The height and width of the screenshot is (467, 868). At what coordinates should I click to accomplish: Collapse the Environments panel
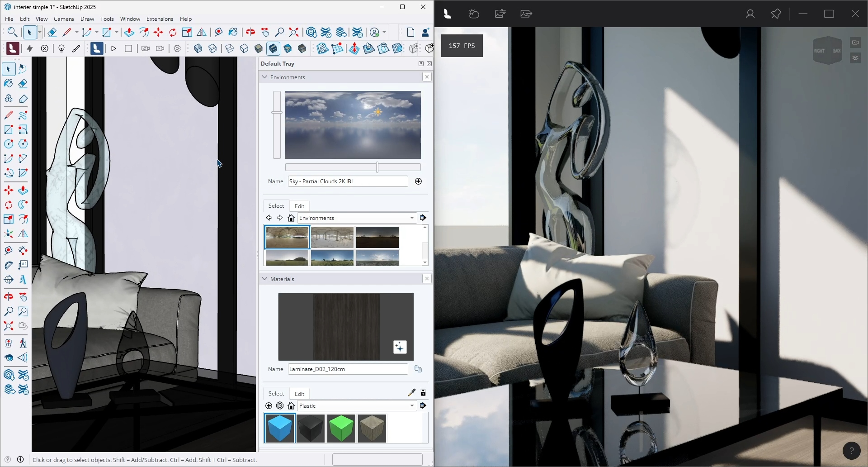click(265, 77)
